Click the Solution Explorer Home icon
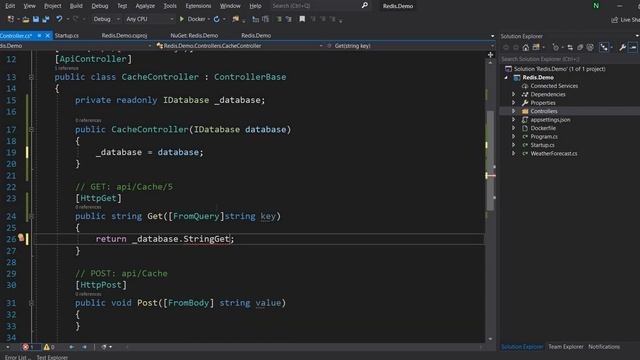This screenshot has width=640, height=360. click(526, 48)
